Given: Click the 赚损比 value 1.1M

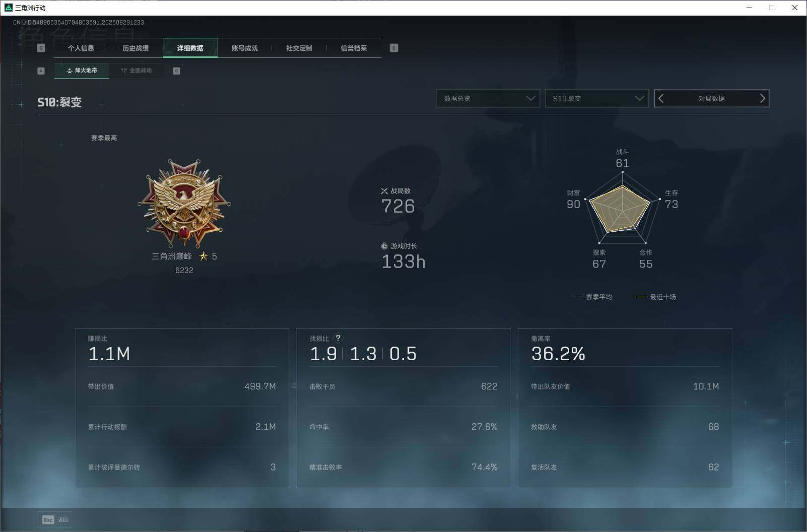Looking at the screenshot, I should pyautogui.click(x=109, y=354).
